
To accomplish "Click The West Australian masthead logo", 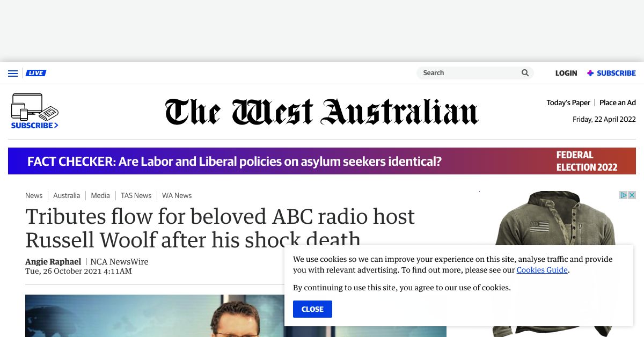I will (321, 111).
